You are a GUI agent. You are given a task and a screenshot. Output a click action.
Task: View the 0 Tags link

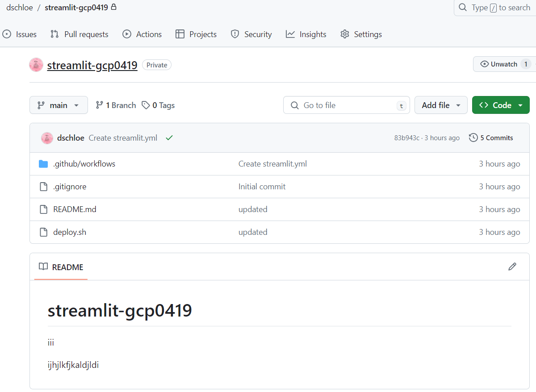click(x=158, y=105)
